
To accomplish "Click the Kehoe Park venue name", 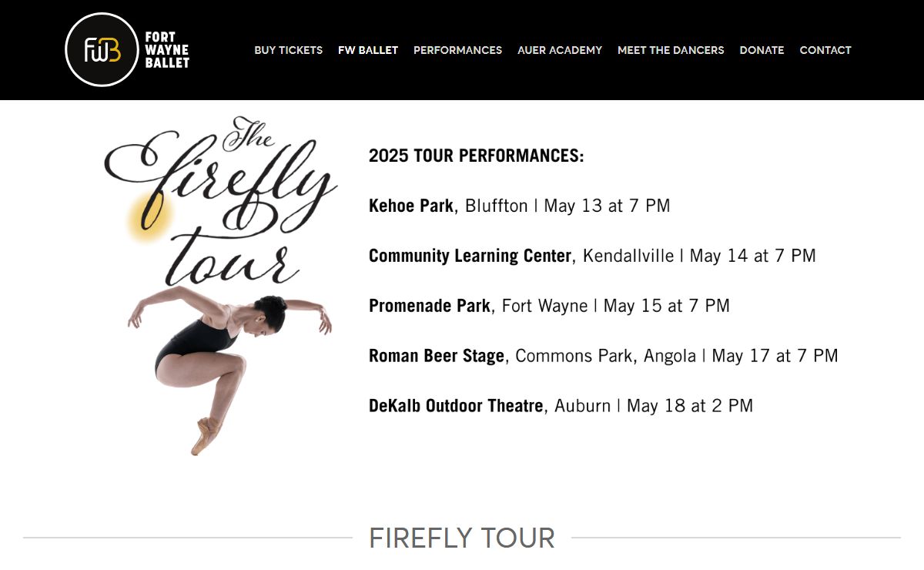I will (x=411, y=206).
